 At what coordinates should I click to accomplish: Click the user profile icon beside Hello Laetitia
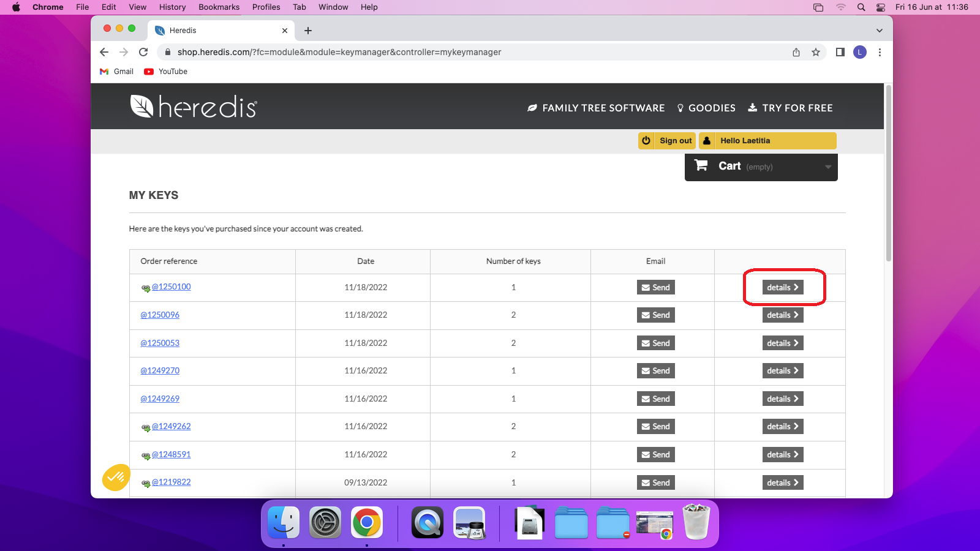point(707,141)
